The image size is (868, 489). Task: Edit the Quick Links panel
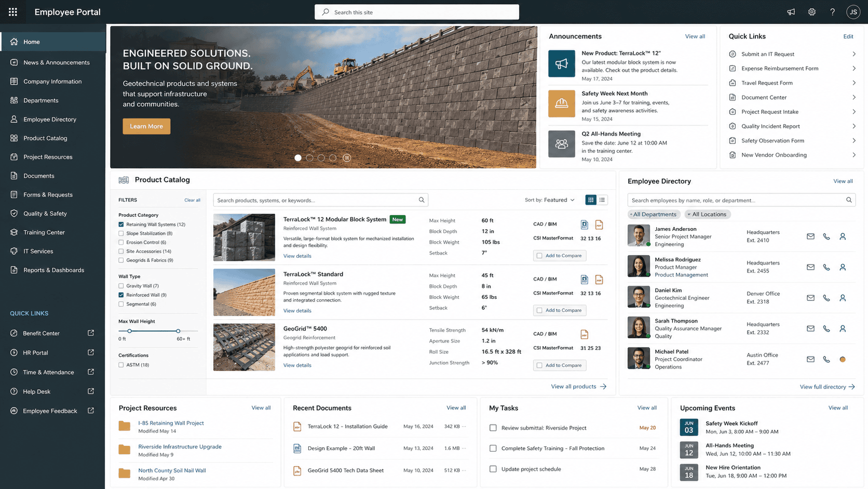(848, 36)
